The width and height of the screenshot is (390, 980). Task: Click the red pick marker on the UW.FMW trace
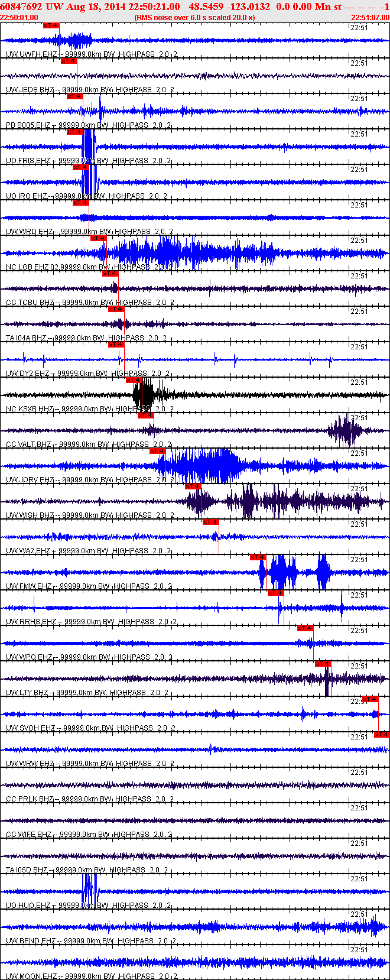tap(258, 557)
